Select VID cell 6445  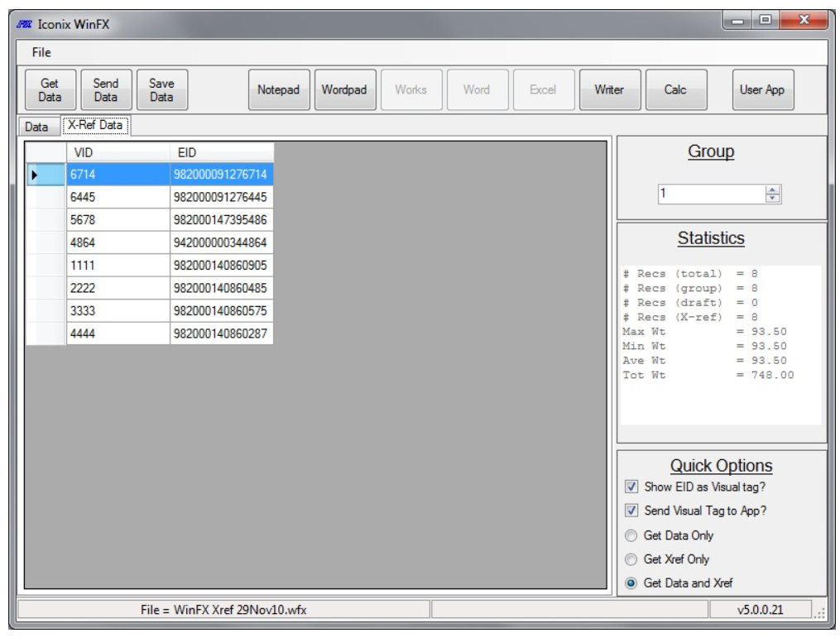coord(118,197)
